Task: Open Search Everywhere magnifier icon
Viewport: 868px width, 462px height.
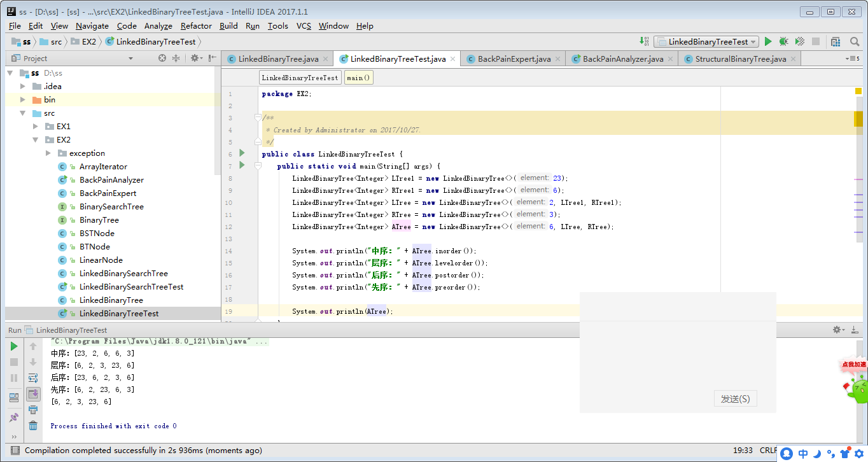Action: coord(855,41)
